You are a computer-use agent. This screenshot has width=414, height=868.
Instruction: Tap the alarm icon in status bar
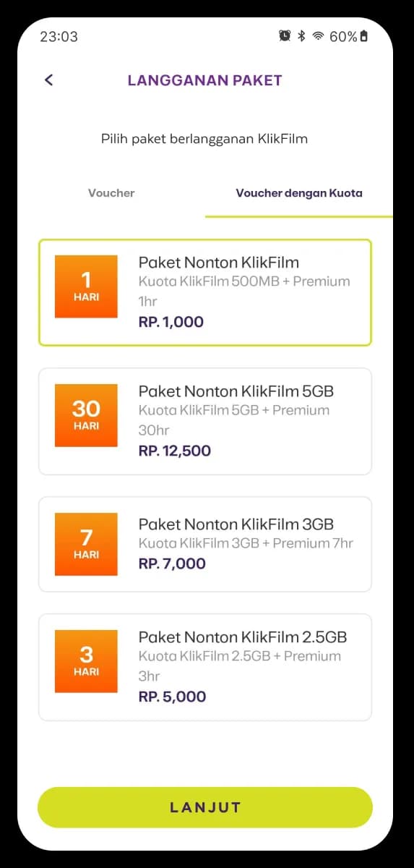click(x=285, y=36)
